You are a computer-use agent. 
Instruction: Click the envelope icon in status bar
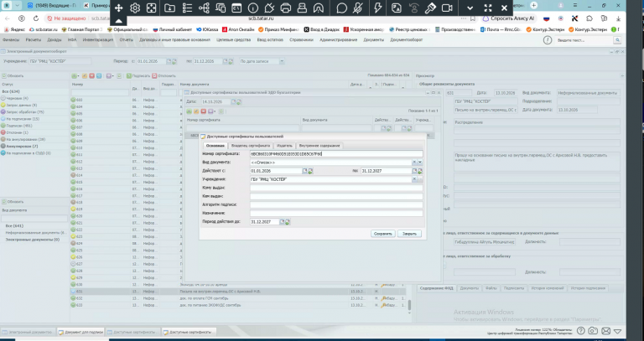[x=605, y=331]
